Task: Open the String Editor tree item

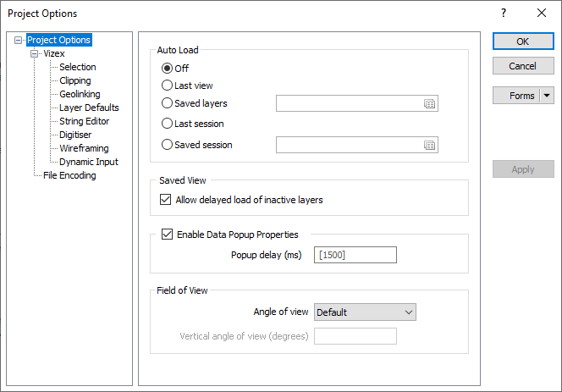Action: click(84, 121)
